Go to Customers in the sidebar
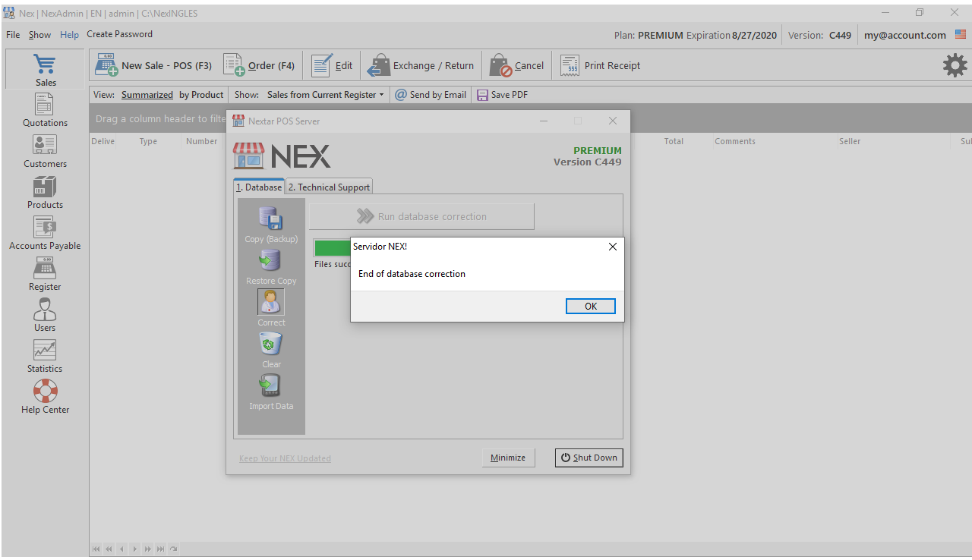Screen dimensions: 972x560 [x=45, y=151]
